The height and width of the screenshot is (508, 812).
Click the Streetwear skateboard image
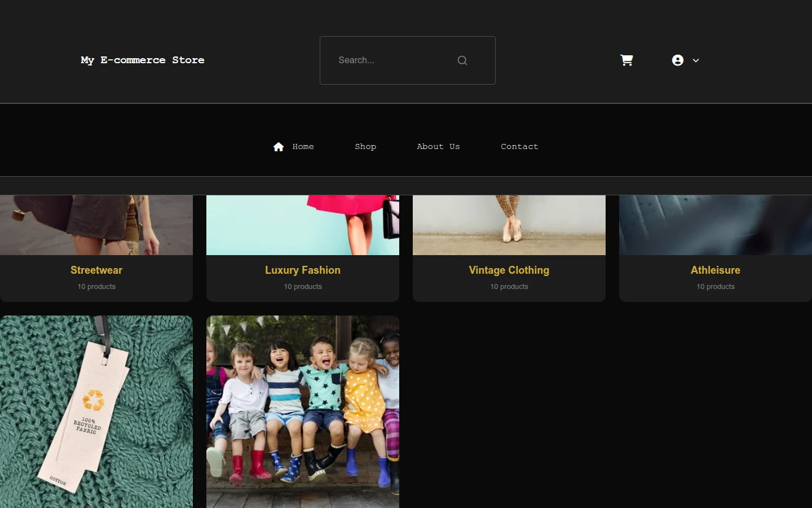(96, 225)
